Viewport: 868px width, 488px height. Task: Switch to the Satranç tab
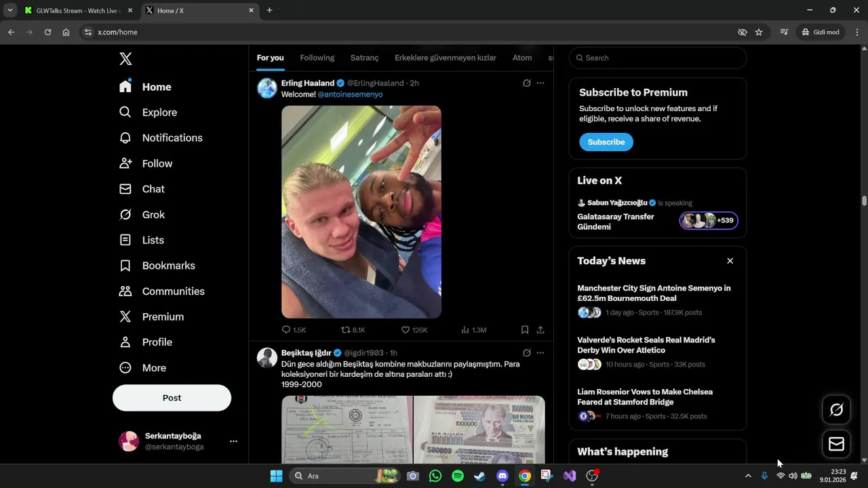click(x=365, y=58)
